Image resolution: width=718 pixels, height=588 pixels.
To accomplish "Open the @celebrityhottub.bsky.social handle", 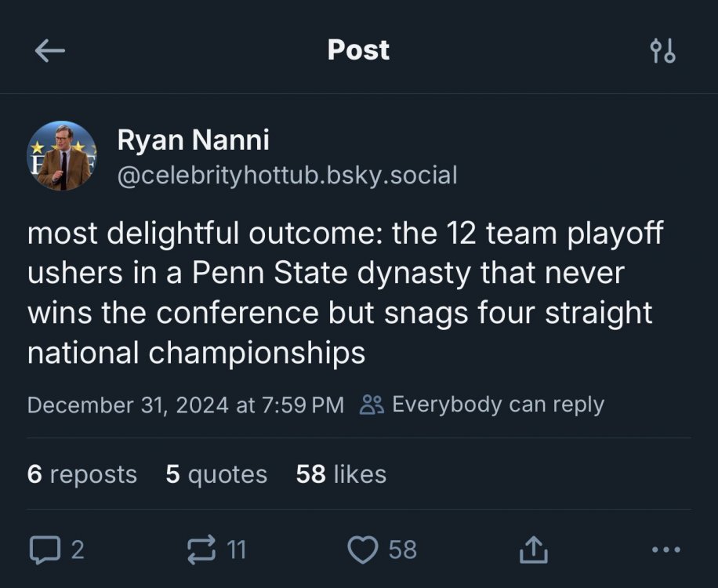I will click(286, 175).
